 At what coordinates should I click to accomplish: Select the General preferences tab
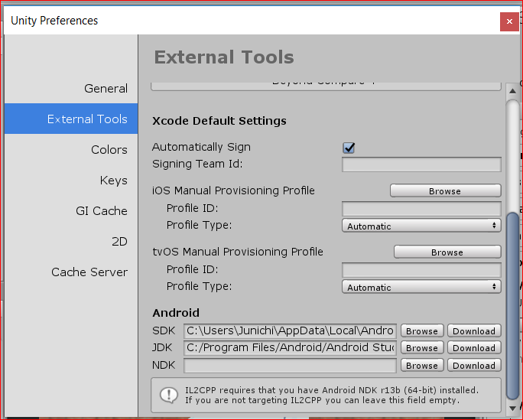coord(106,89)
